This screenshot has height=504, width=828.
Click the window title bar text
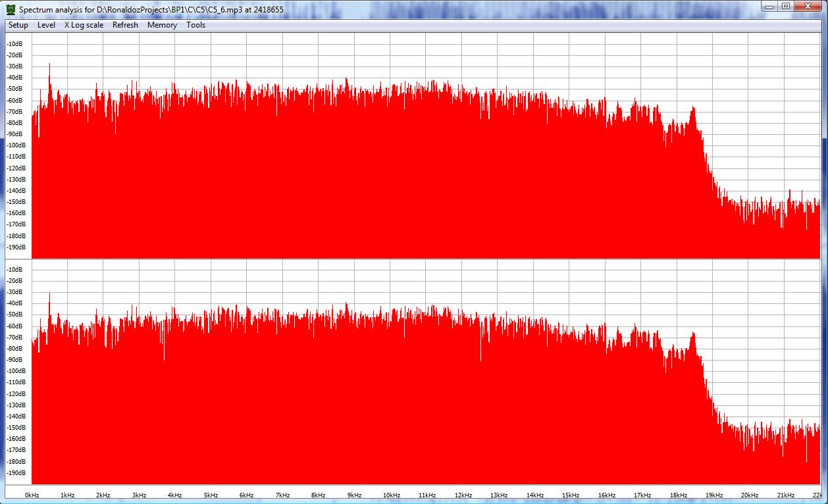pyautogui.click(x=151, y=9)
